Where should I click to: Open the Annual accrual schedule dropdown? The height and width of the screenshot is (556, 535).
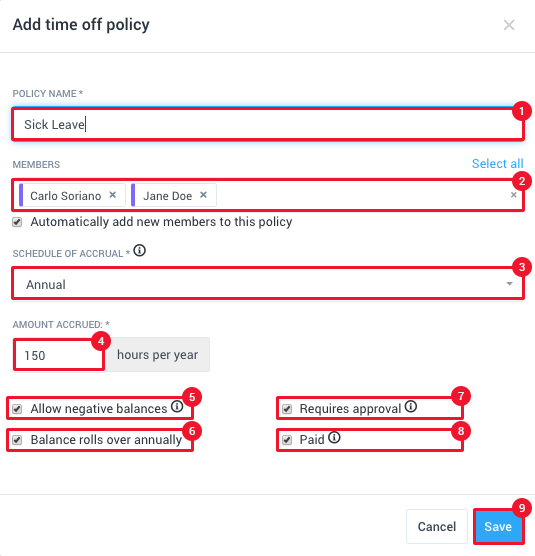[x=268, y=284]
